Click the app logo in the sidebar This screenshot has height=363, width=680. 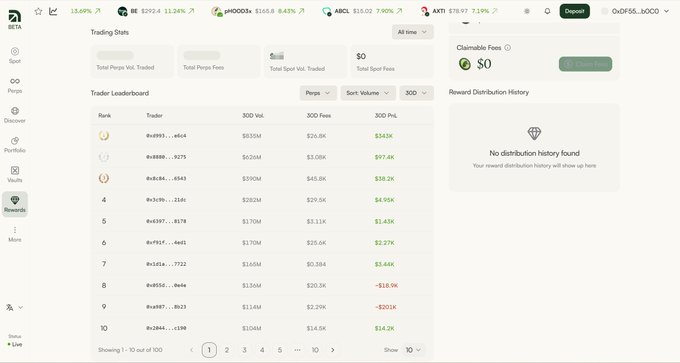pyautogui.click(x=15, y=16)
